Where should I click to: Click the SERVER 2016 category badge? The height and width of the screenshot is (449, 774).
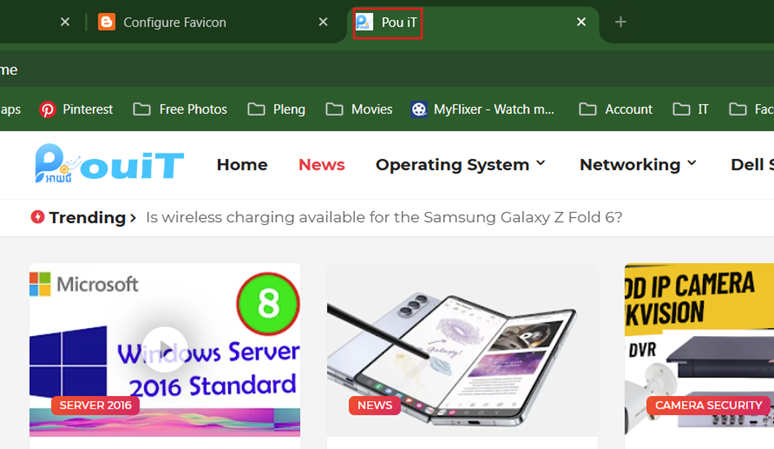click(95, 406)
